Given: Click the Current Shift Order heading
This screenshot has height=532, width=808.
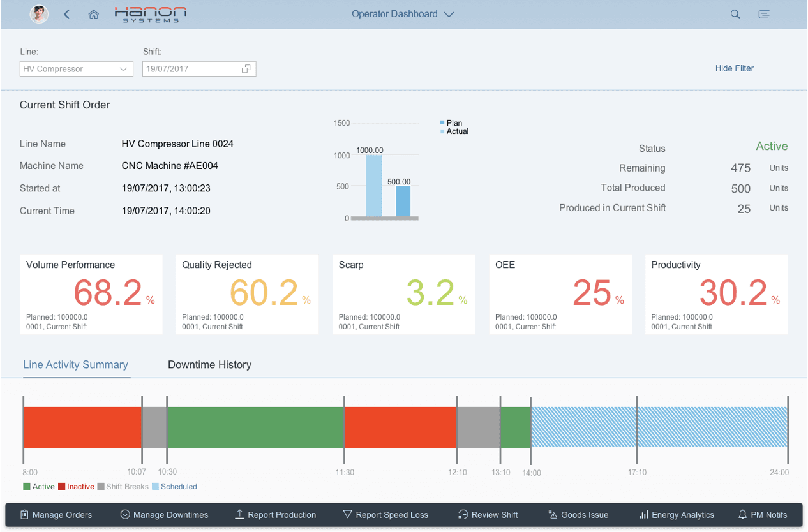Looking at the screenshot, I should 64,105.
